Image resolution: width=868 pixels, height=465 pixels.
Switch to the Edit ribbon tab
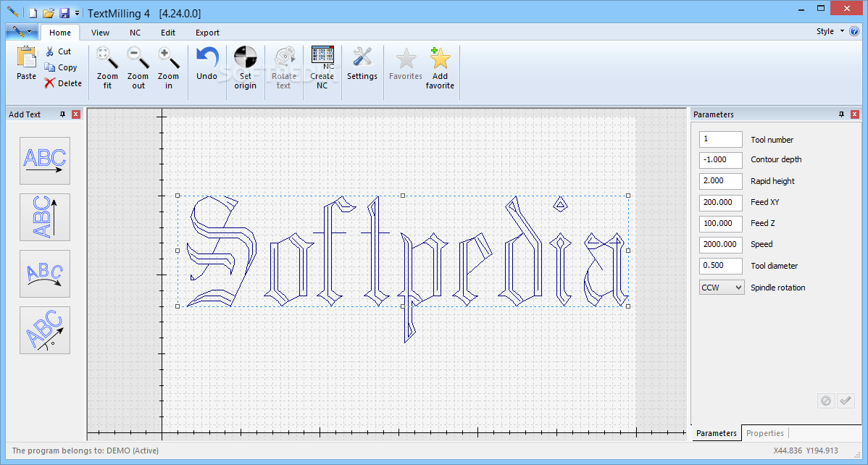coord(168,33)
